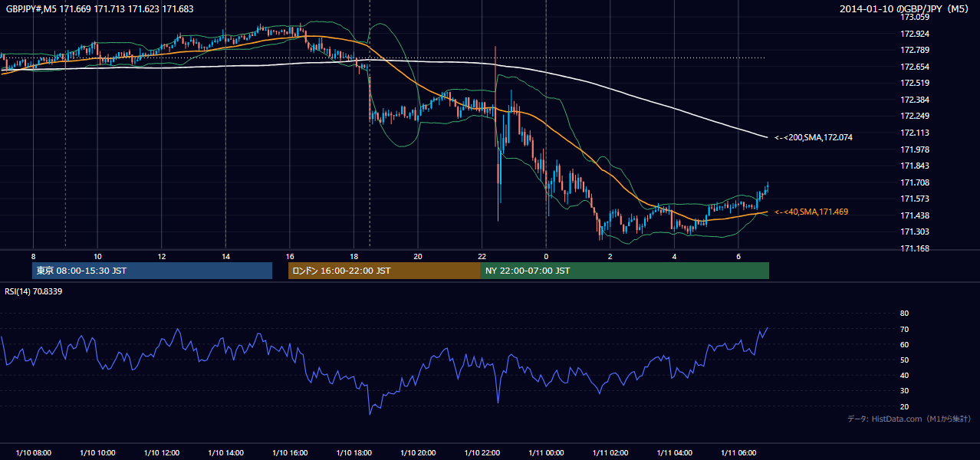This screenshot has width=980, height=460.
Task: Click price axis value 172.113
Action: click(x=915, y=133)
